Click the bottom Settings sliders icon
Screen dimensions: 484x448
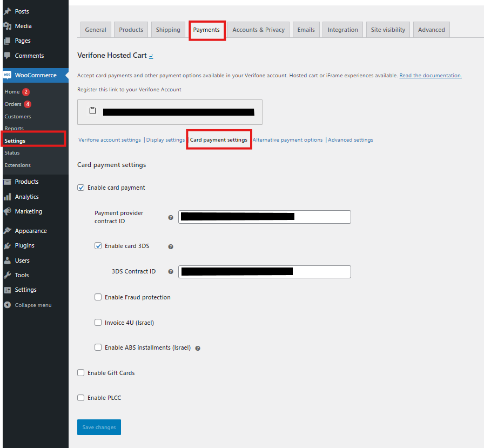(8, 290)
